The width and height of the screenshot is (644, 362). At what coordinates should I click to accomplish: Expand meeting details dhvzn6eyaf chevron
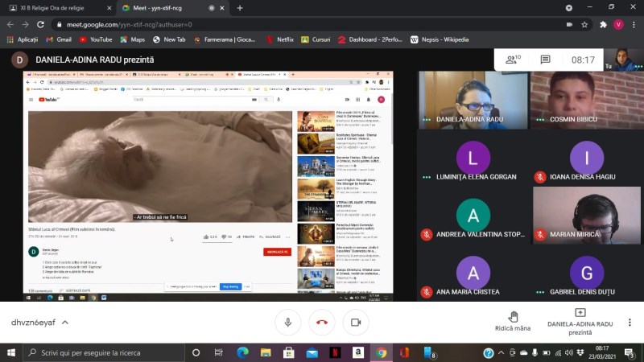(65, 323)
